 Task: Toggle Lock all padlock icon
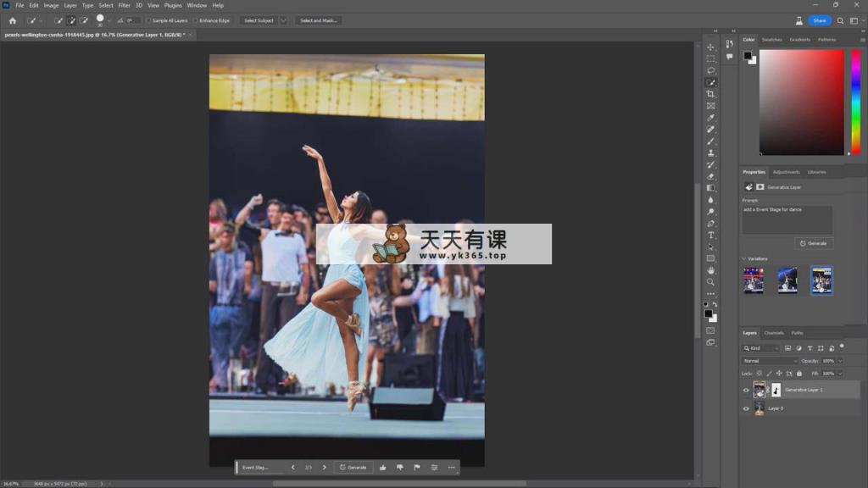[x=799, y=374]
